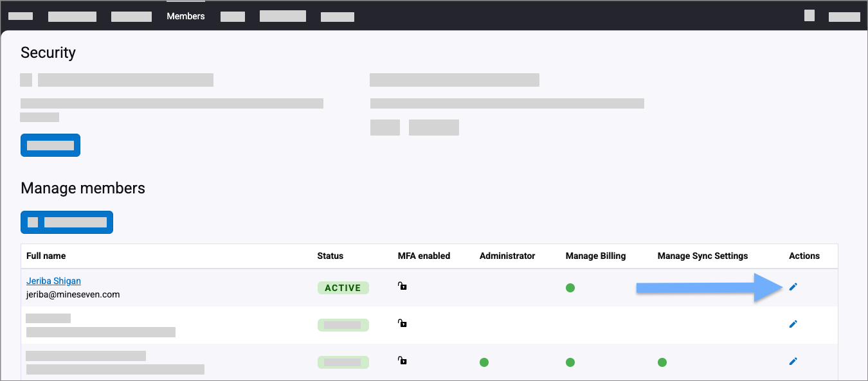Click the MFA padlock icon in the second member row
Image resolution: width=868 pixels, height=381 pixels.
coord(402,323)
